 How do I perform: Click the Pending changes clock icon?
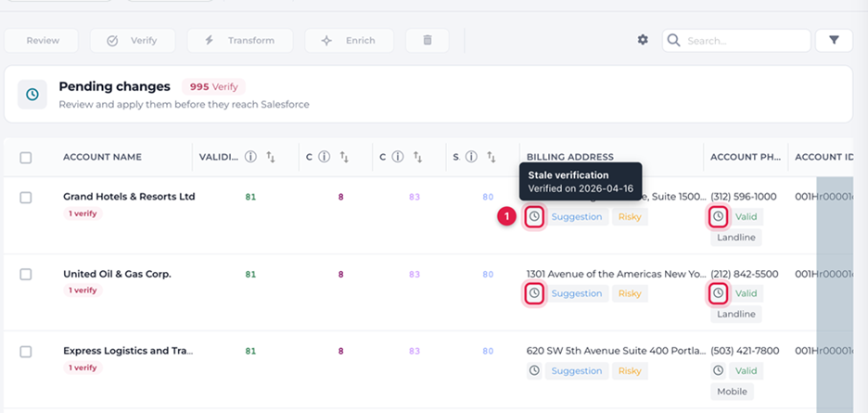pyautogui.click(x=32, y=95)
